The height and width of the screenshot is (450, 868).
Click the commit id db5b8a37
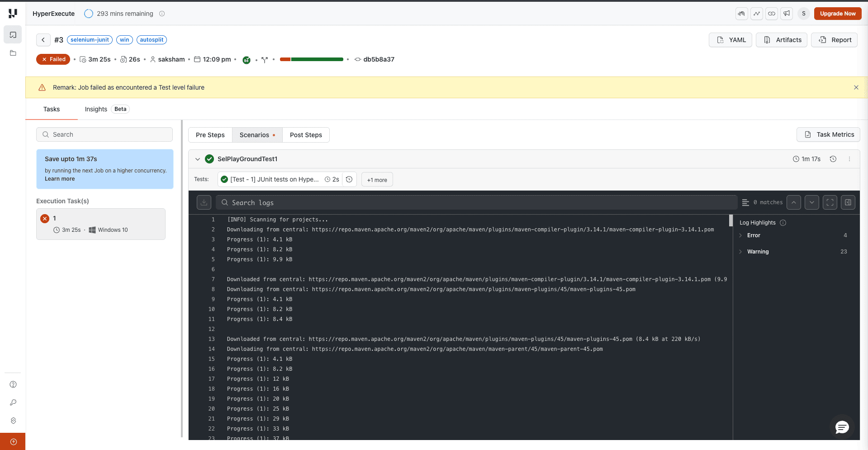tap(379, 59)
